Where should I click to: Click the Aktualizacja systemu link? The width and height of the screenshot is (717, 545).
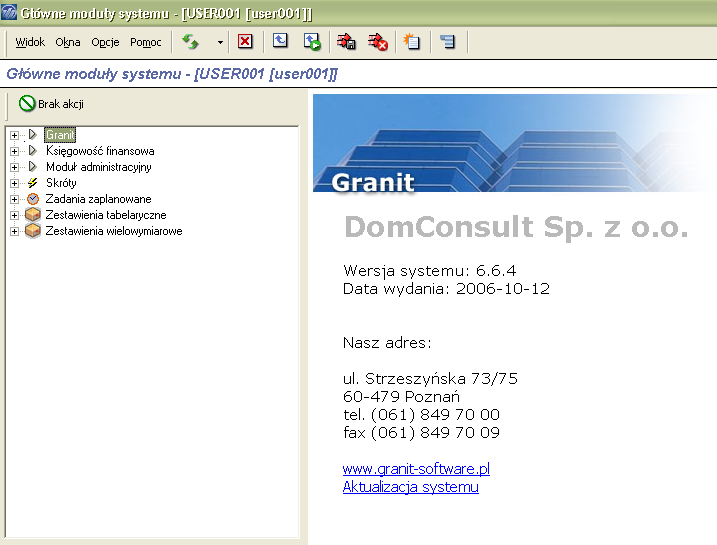[x=411, y=487]
